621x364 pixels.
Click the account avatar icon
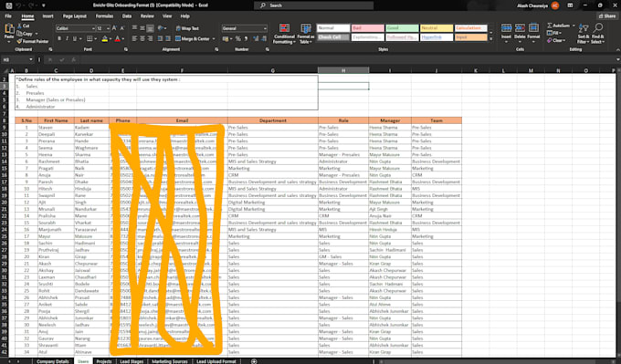[x=555, y=5]
